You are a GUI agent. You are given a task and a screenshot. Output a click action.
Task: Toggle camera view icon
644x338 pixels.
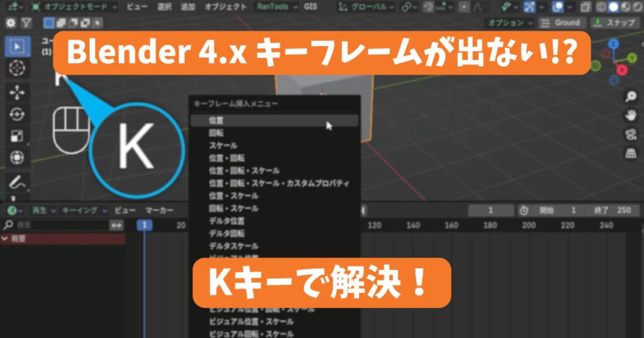[x=631, y=134]
